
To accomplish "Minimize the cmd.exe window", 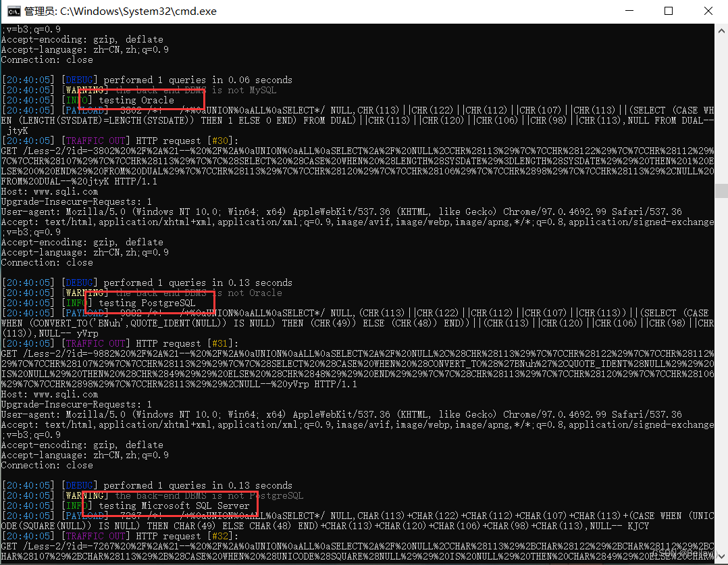I will (629, 11).
